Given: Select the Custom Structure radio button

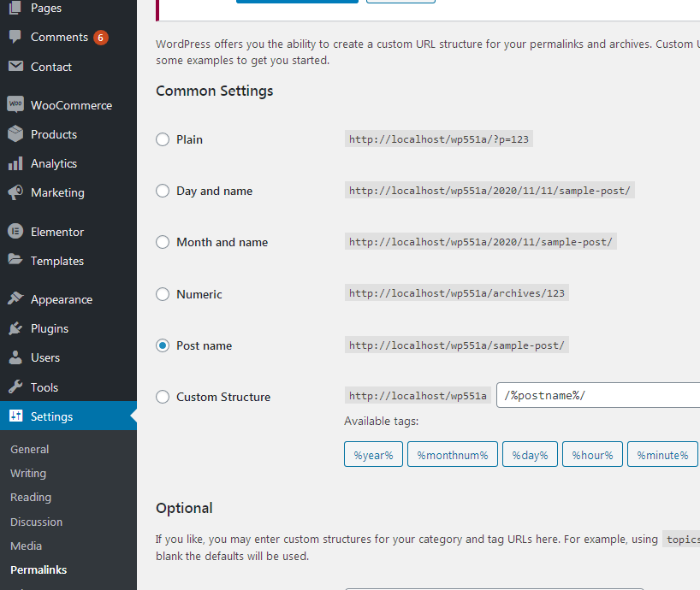Looking at the screenshot, I should [x=163, y=397].
